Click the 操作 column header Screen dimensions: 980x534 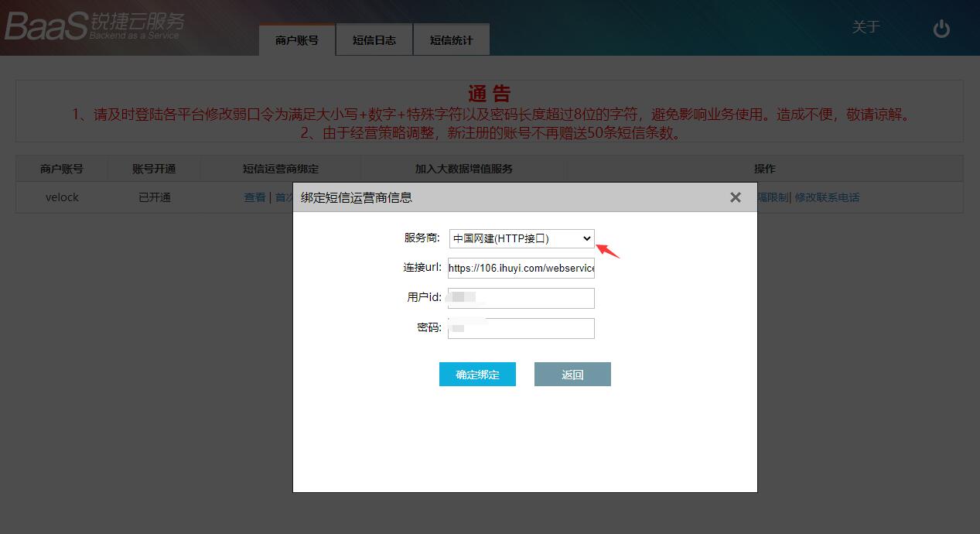point(764,169)
